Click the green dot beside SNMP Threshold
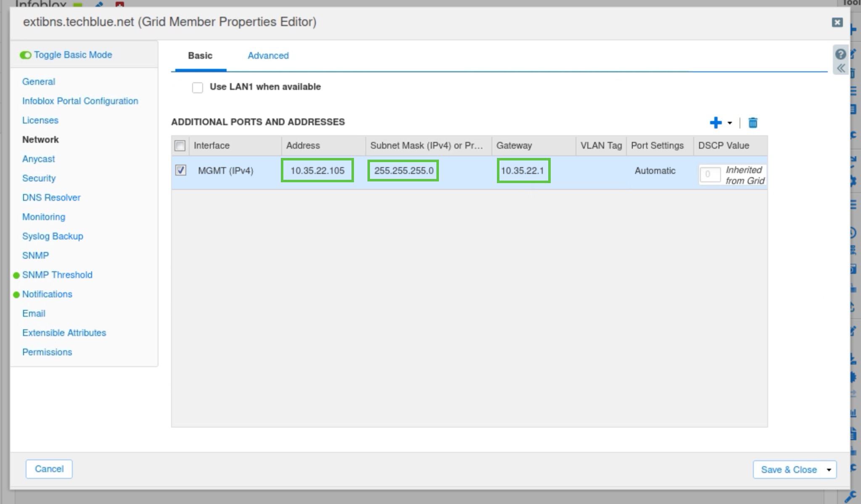Image resolution: width=861 pixels, height=504 pixels. coord(16,276)
